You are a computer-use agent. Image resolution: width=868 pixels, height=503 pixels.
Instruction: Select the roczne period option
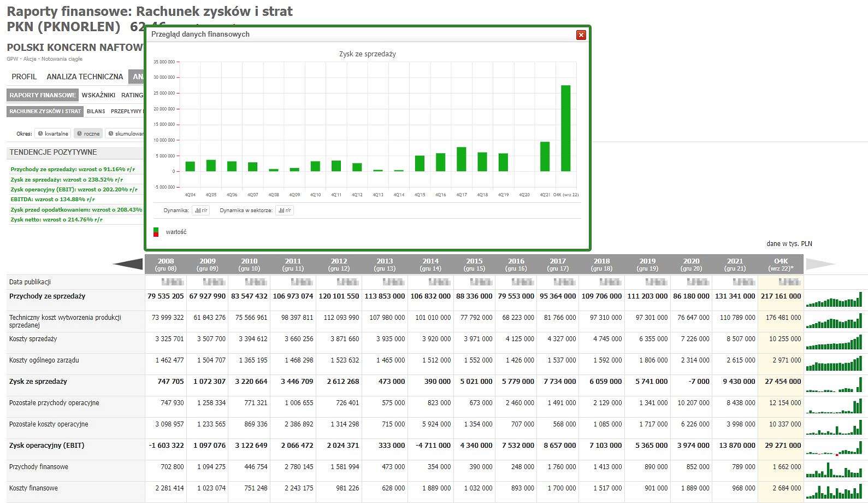click(x=88, y=133)
